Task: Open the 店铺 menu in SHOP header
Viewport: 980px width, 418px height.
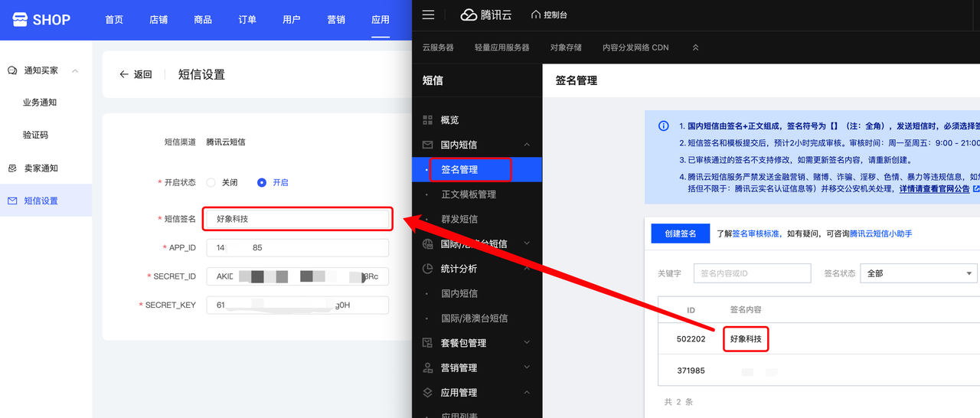Action: click(158, 20)
